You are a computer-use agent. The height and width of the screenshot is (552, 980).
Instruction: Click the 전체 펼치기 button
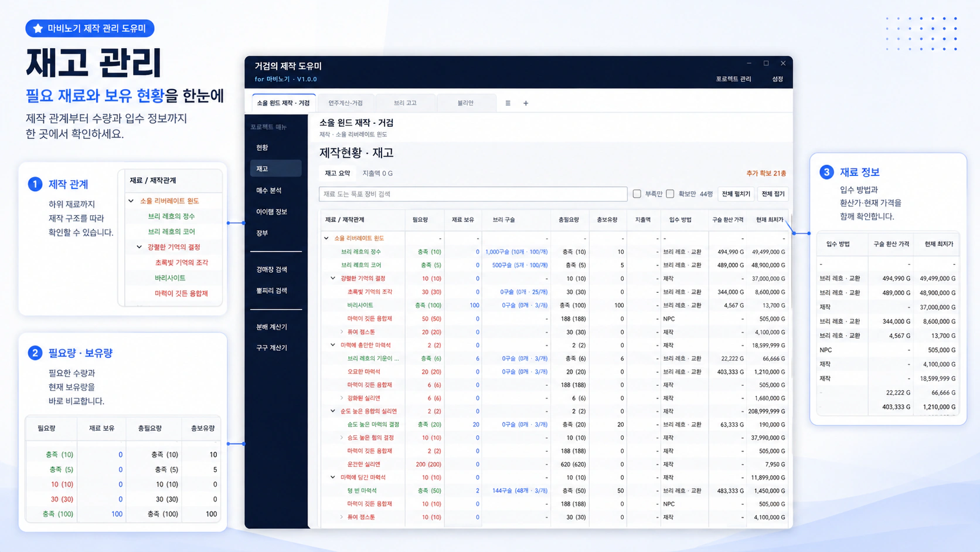(x=736, y=194)
